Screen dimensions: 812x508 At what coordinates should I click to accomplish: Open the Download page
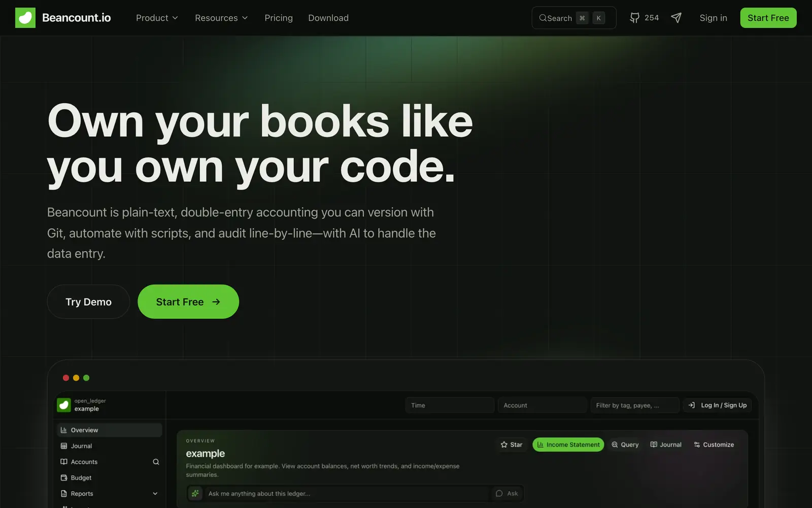point(328,18)
